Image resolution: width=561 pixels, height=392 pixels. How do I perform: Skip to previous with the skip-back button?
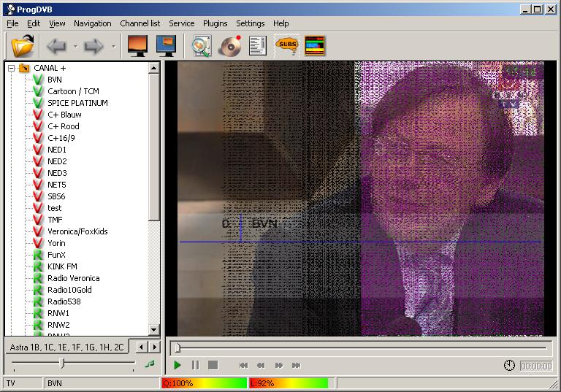click(x=243, y=366)
